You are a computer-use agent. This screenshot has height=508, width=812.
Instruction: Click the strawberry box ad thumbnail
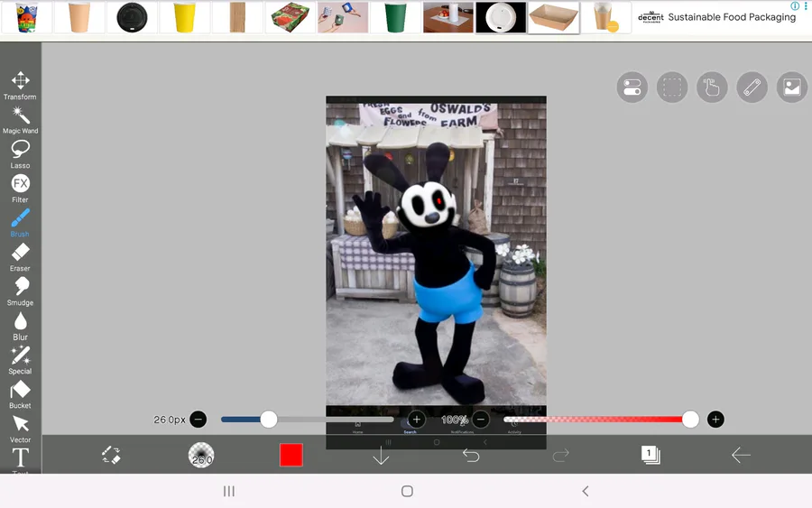[290, 17]
